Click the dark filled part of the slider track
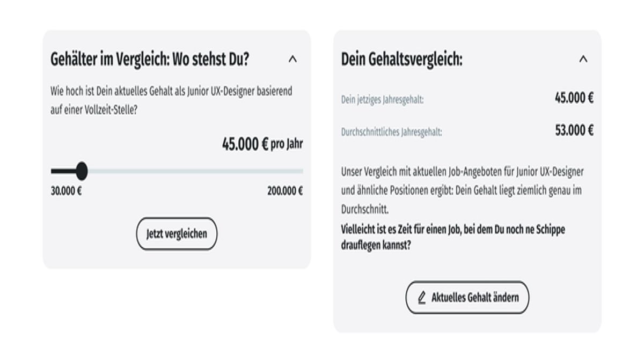 pos(63,171)
